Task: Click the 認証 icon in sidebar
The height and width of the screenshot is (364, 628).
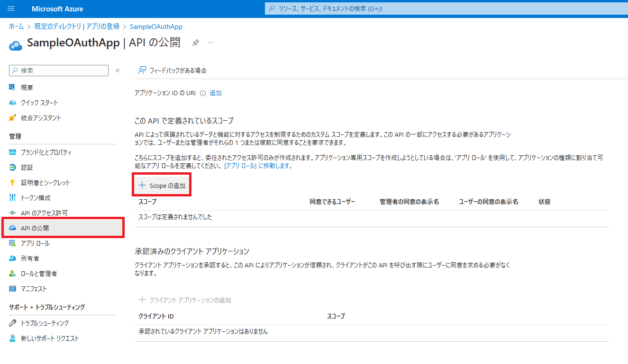Action: [12, 168]
